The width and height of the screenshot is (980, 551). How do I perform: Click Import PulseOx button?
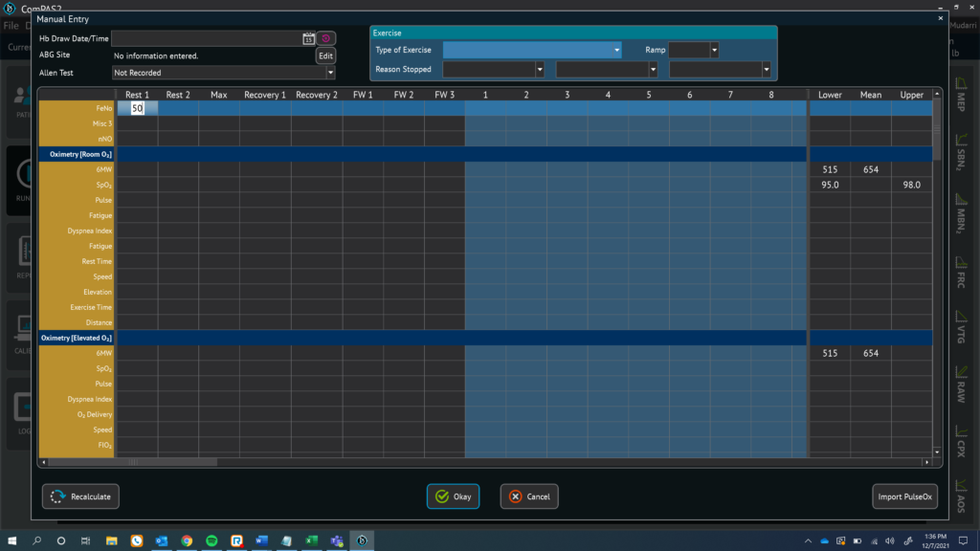tap(904, 496)
